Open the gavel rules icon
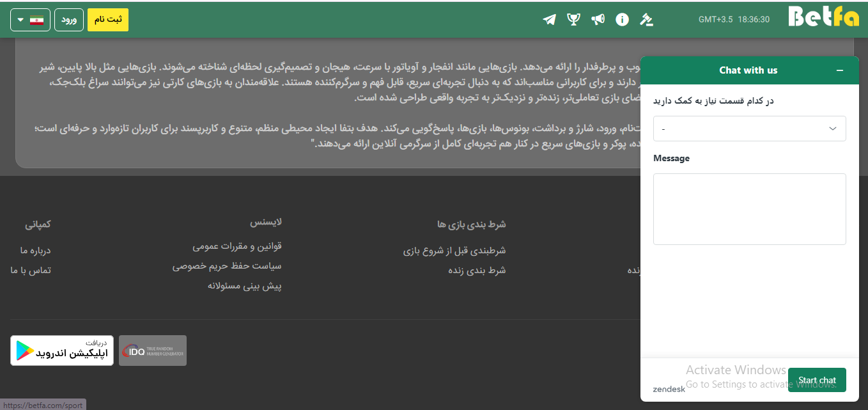This screenshot has width=868, height=410. 646,20
